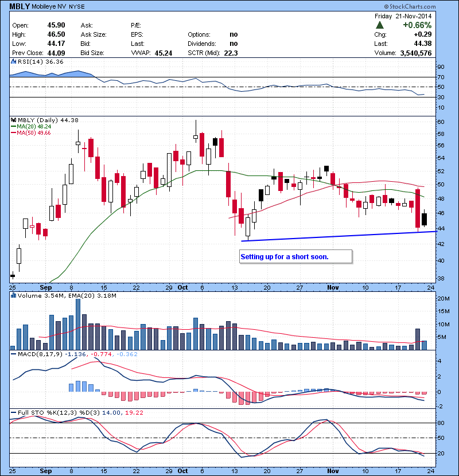Click the Low value 44.17

pyautogui.click(x=56, y=44)
